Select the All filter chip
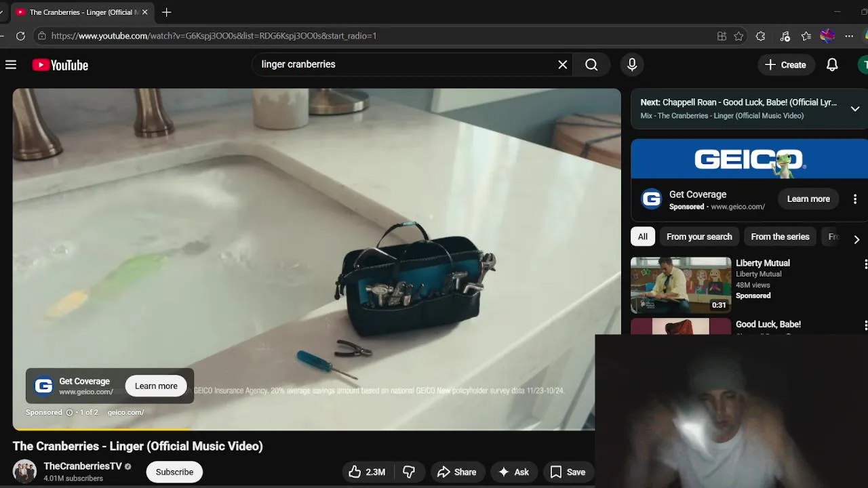The width and height of the screenshot is (868, 488). (x=642, y=237)
